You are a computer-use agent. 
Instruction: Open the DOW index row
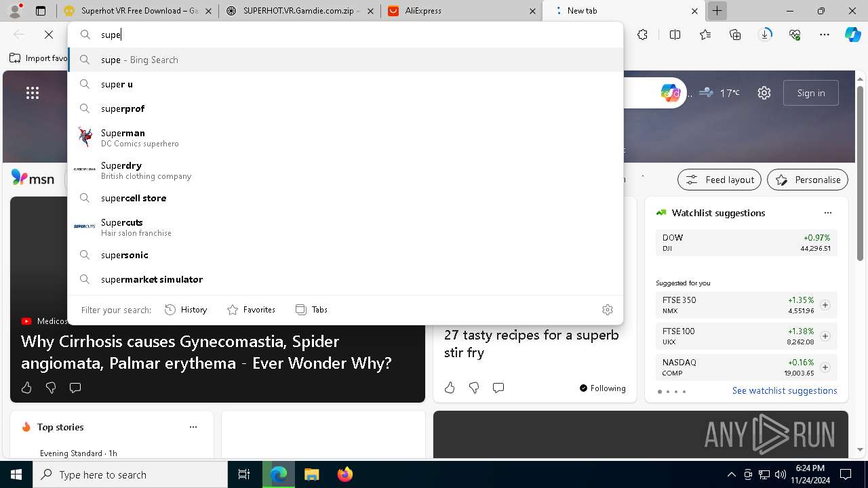point(746,243)
